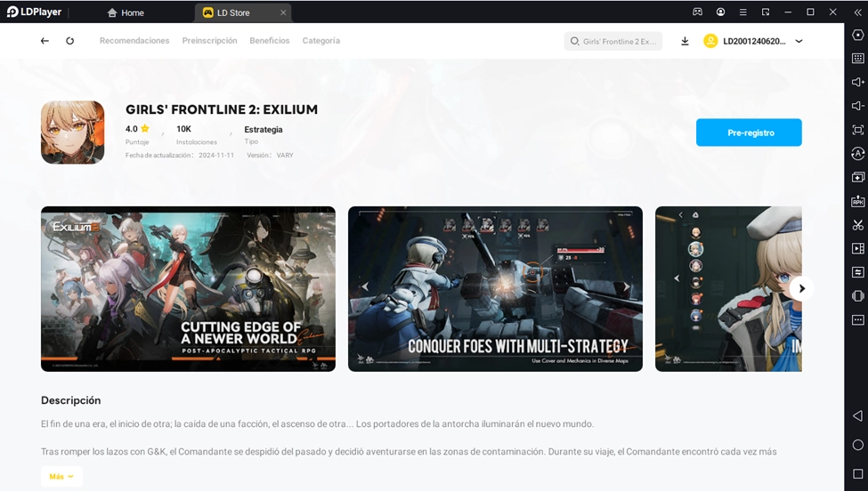Toggle the full screen icon in sidebar
Image resolution: width=868 pixels, height=491 pixels.
(x=858, y=130)
